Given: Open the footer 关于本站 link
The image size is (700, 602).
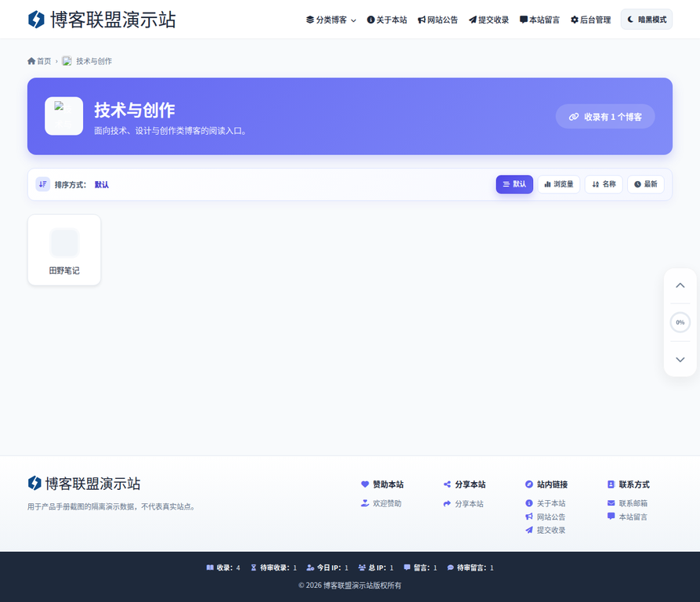Looking at the screenshot, I should click(x=546, y=503).
